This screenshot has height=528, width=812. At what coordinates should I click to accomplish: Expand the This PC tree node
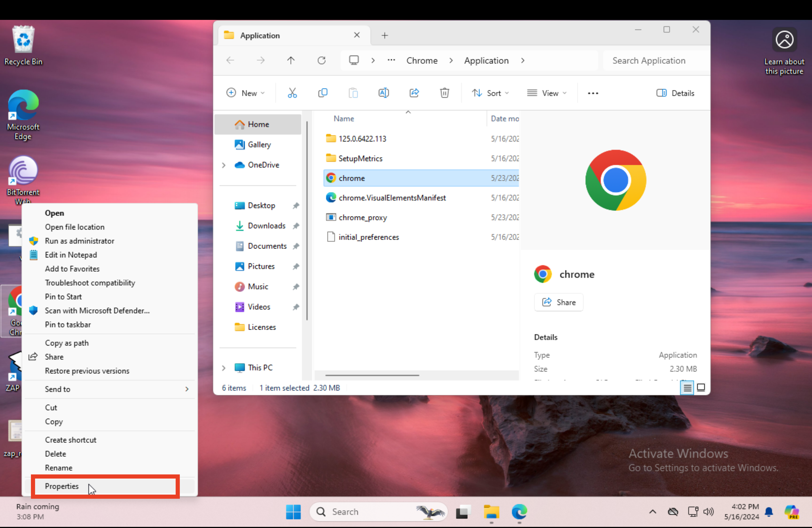click(224, 368)
